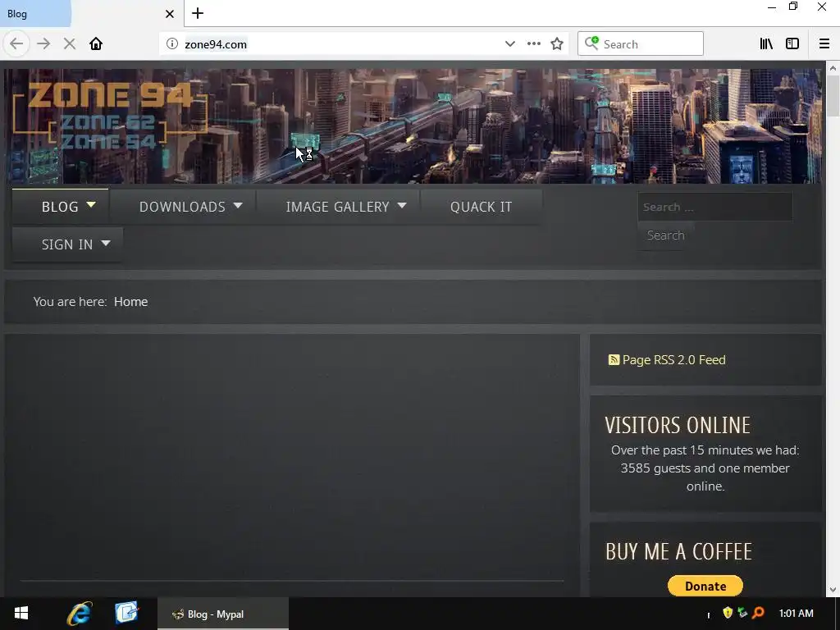Go to the QUACK IT page
840x630 pixels.
pyautogui.click(x=481, y=207)
